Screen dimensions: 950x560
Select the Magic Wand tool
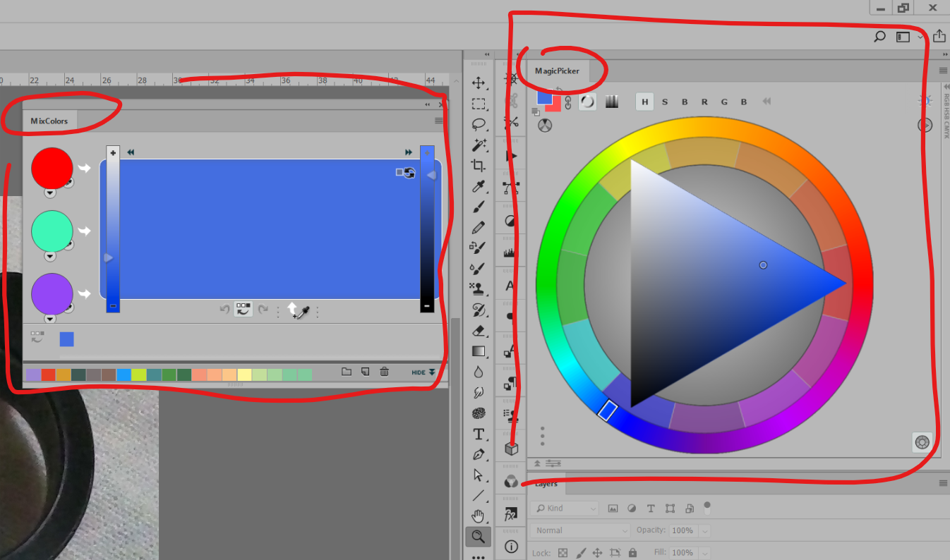click(x=479, y=145)
